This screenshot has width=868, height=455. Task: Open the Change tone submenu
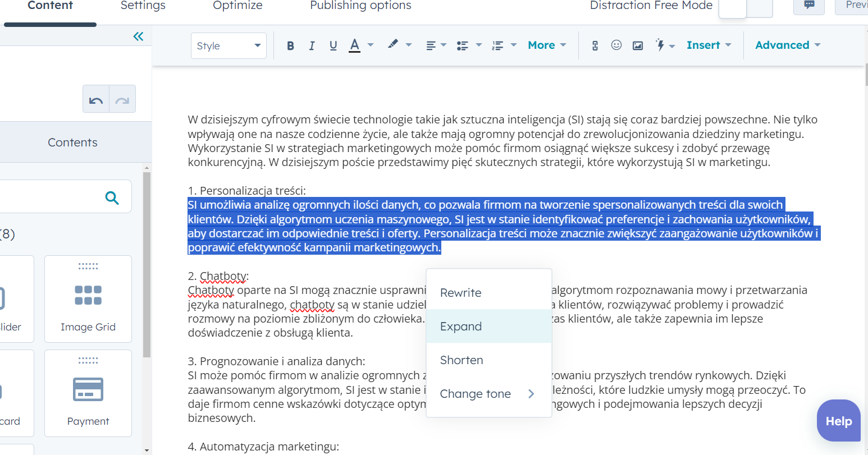[x=489, y=394]
